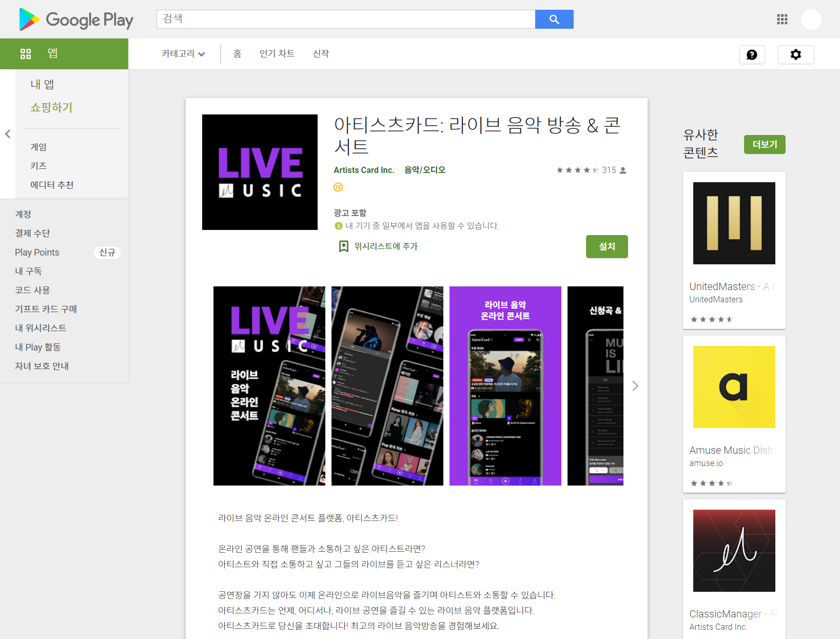Viewport: 840px width, 639px height.
Task: Open 내 구독 link
Action: 28,271
